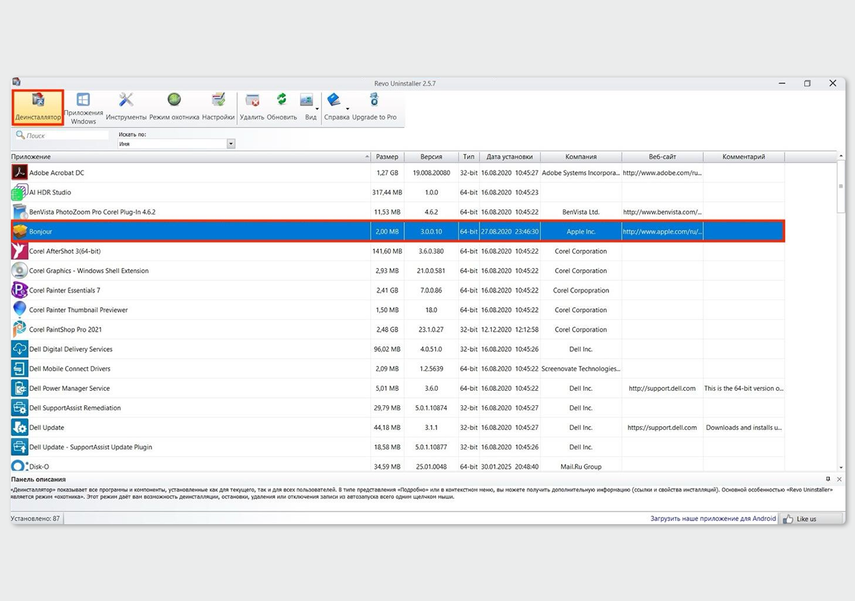The height and width of the screenshot is (601, 855).
Task: Sort by the Размер column header
Action: click(387, 157)
